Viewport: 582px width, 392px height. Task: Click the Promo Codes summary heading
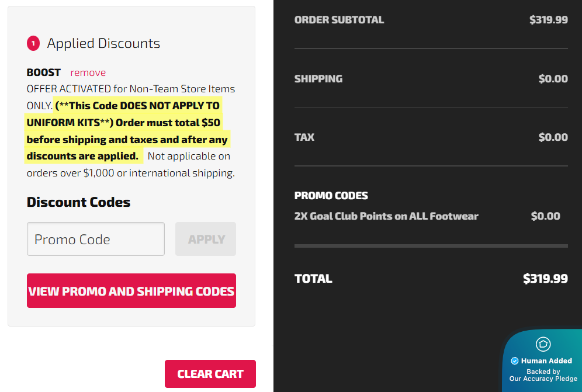(331, 196)
